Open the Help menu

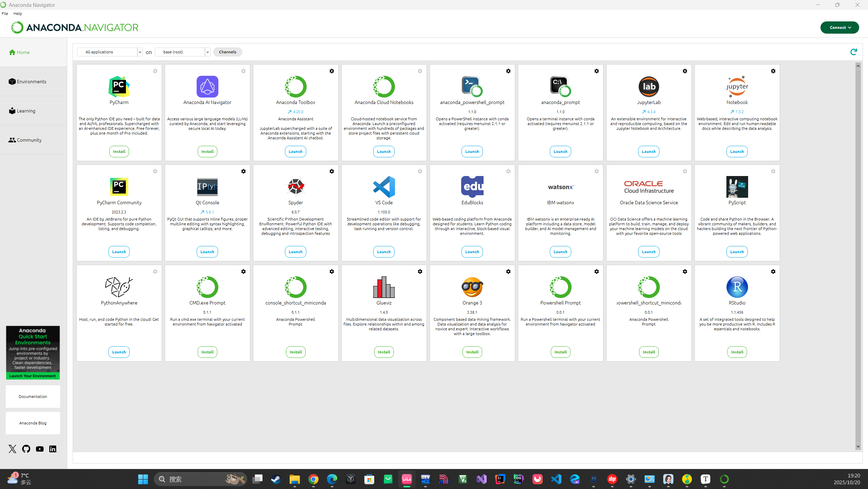click(x=18, y=14)
